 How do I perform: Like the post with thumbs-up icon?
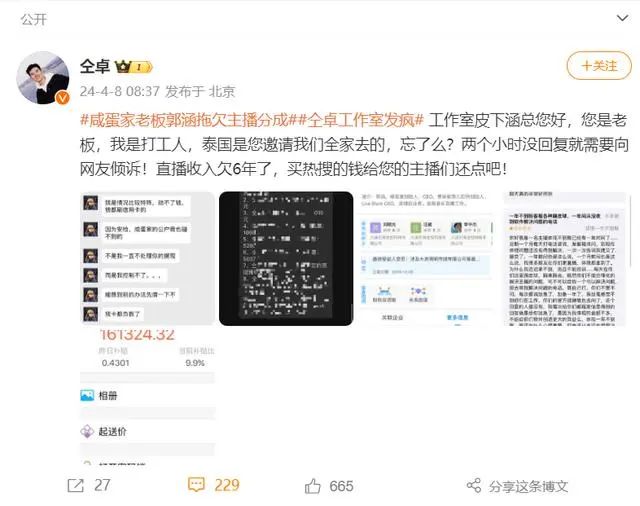(x=313, y=486)
